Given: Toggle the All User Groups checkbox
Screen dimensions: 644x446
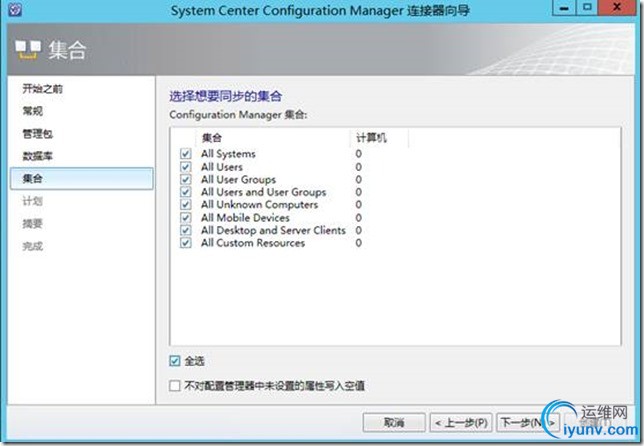Looking at the screenshot, I should 186,180.
